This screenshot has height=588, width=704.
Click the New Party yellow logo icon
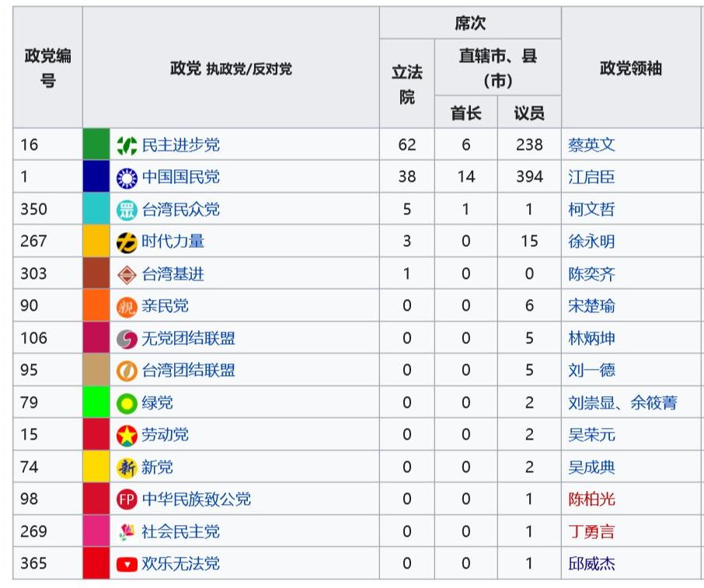pos(127,468)
